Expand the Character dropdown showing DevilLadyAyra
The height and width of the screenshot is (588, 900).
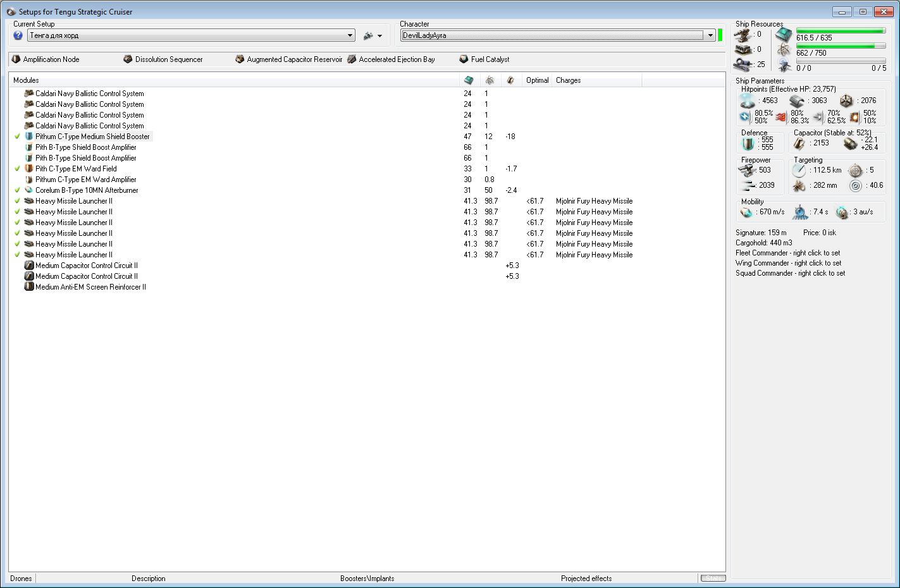tap(710, 35)
